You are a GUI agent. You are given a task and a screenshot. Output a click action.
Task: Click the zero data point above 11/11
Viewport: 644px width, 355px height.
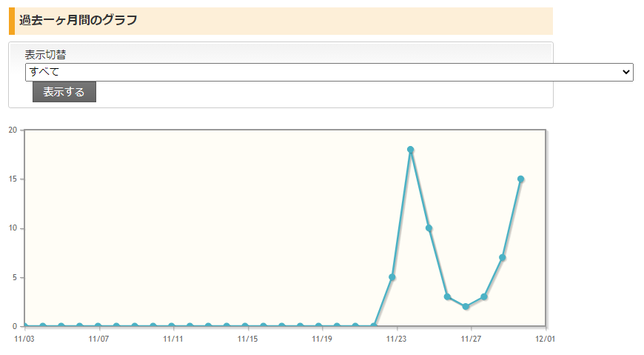pyautogui.click(x=172, y=326)
